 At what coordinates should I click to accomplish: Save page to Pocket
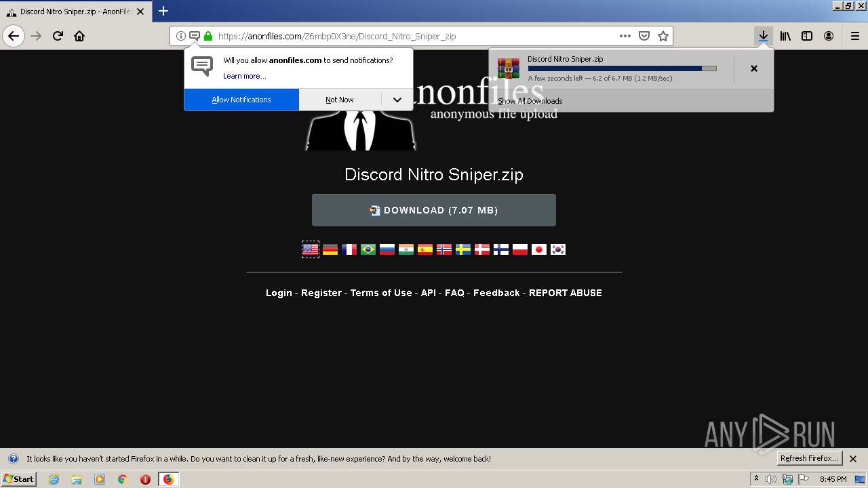click(x=644, y=36)
